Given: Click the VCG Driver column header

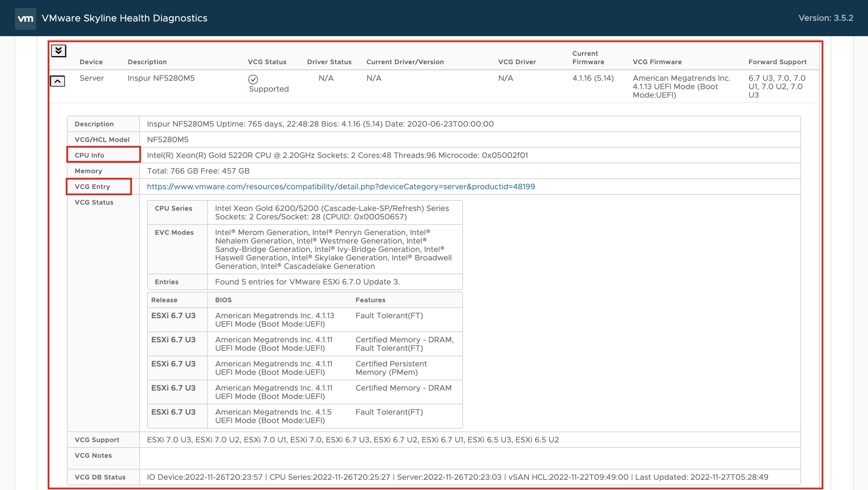Looking at the screenshot, I should pyautogui.click(x=517, y=62).
